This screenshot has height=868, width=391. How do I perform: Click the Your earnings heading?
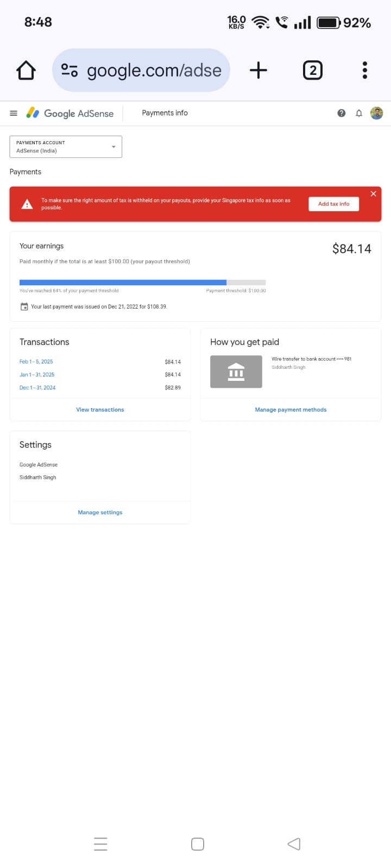click(41, 246)
